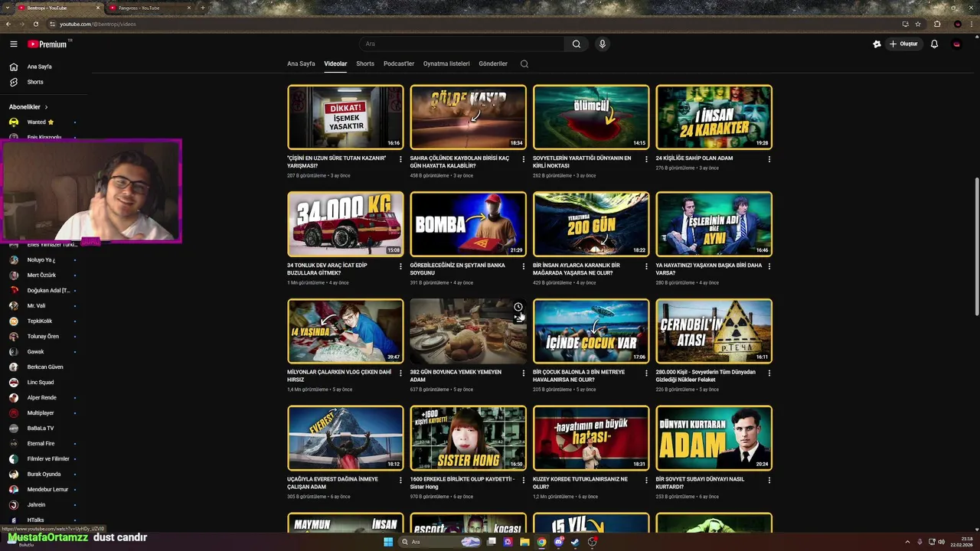
Task: Open Discord from the taskbar
Action: click(558, 542)
